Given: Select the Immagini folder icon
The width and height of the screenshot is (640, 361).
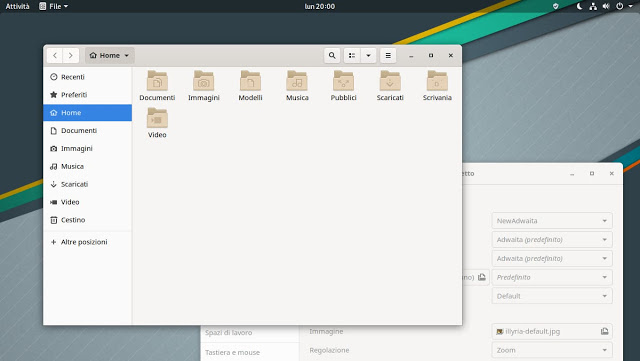Looking at the screenshot, I should pos(204,81).
